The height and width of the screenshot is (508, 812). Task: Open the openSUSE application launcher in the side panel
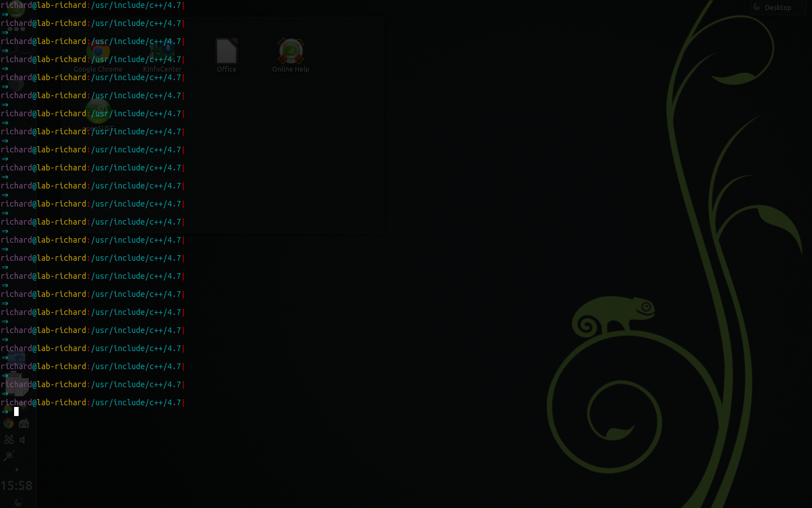(16, 8)
